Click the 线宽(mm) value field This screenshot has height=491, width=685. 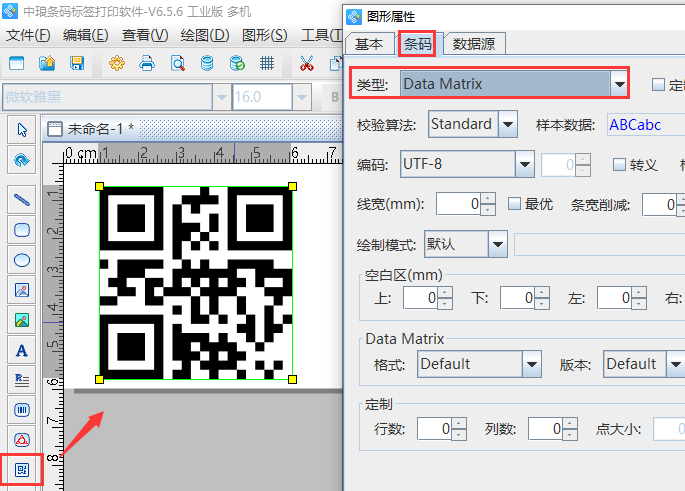tap(458, 204)
